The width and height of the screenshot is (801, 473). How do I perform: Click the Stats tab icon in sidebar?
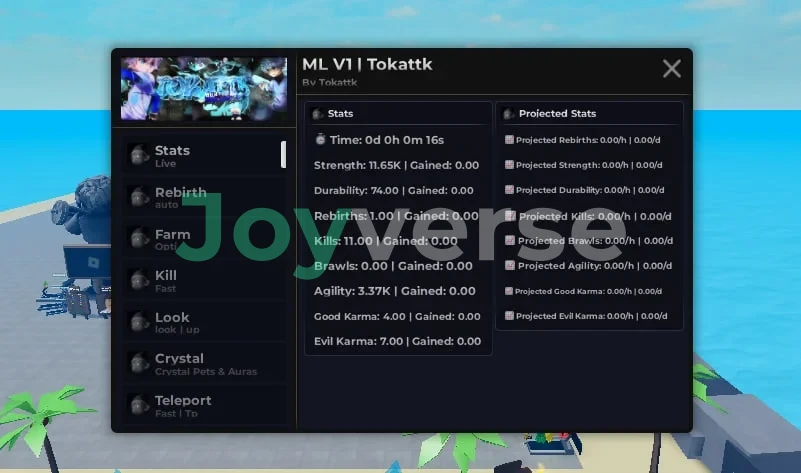tap(139, 156)
